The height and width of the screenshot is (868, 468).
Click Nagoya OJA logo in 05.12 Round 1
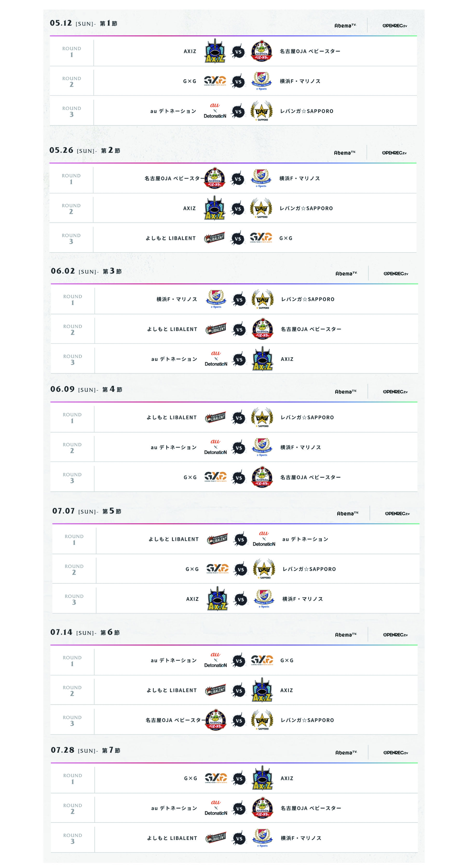262,51
